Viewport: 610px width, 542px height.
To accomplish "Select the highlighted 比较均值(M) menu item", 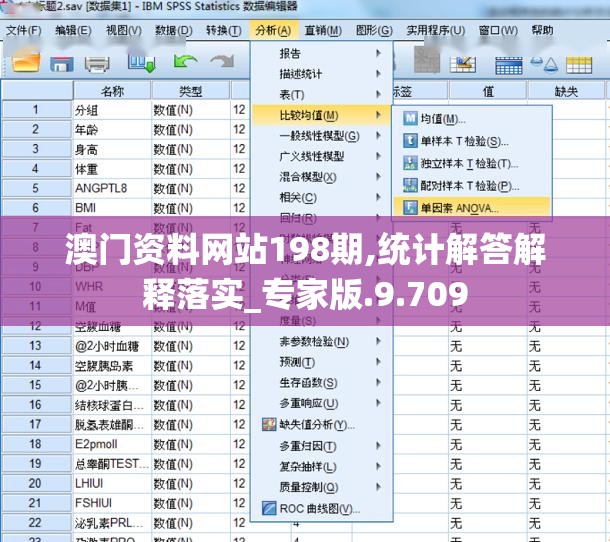I will [x=321, y=115].
